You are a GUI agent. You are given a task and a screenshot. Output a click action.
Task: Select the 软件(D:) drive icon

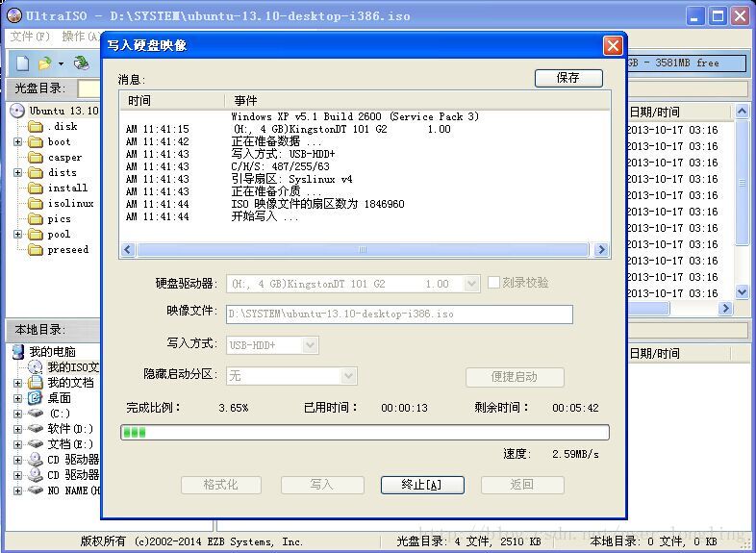(x=36, y=429)
